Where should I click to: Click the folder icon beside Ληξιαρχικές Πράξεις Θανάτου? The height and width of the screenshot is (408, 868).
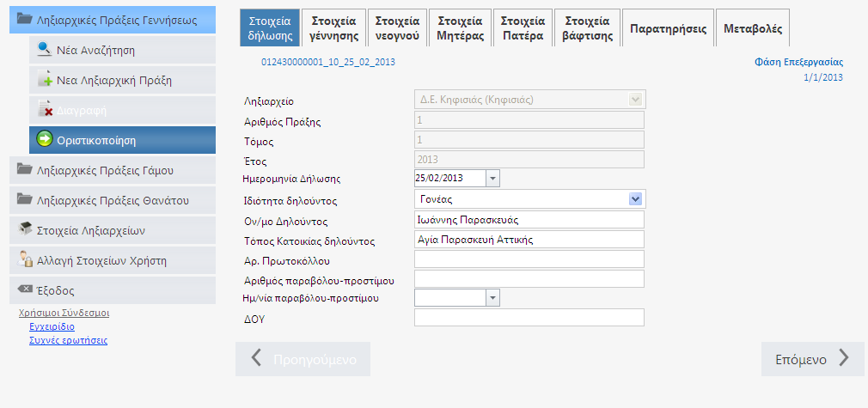24,200
